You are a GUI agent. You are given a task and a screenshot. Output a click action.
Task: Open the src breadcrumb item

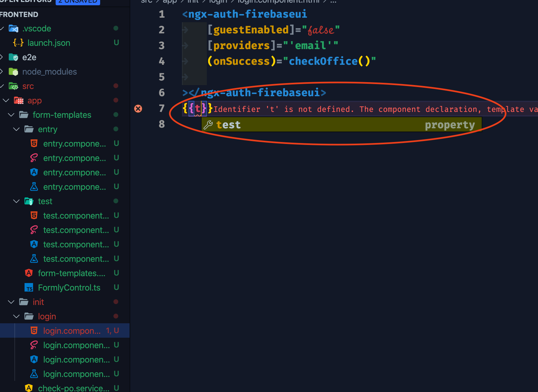pos(146,2)
